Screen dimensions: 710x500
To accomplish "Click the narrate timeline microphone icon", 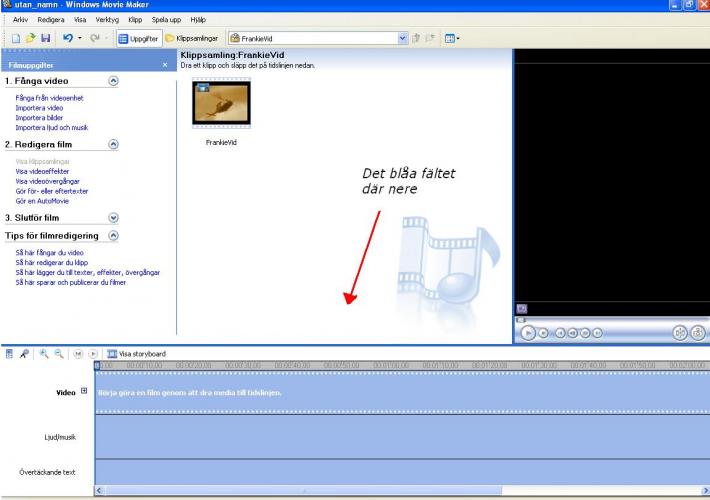I will click(x=24, y=353).
